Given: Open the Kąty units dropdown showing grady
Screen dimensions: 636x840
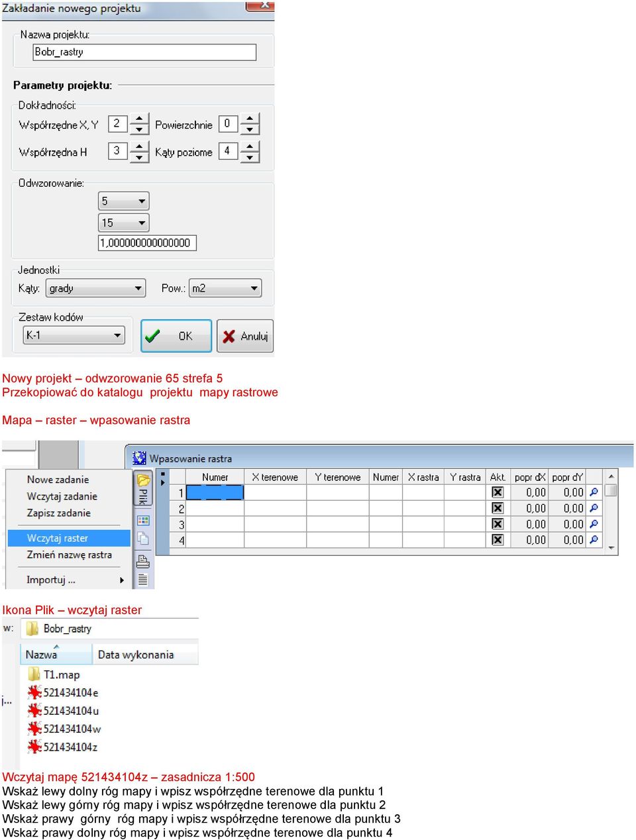Looking at the screenshot, I should 95,288.
